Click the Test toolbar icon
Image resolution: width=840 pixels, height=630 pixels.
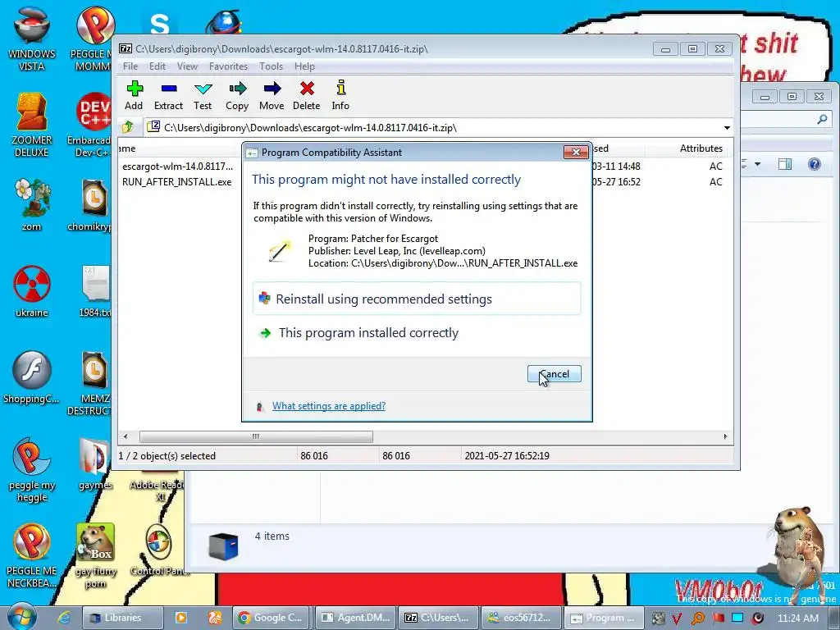203,95
